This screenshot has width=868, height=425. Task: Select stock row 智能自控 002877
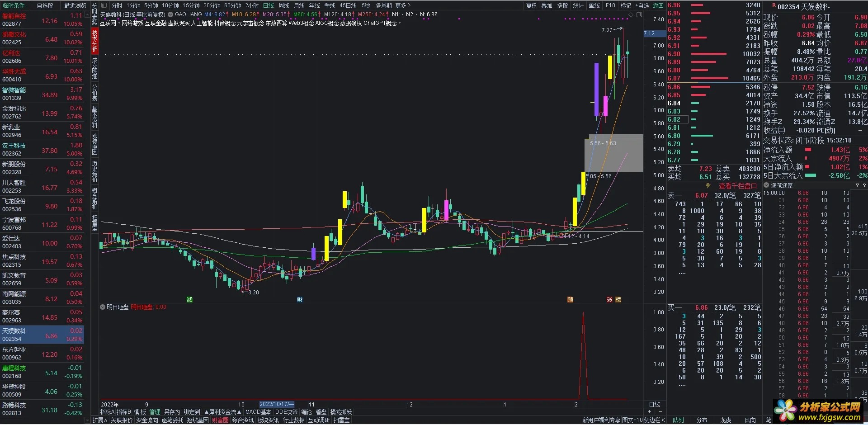point(42,19)
